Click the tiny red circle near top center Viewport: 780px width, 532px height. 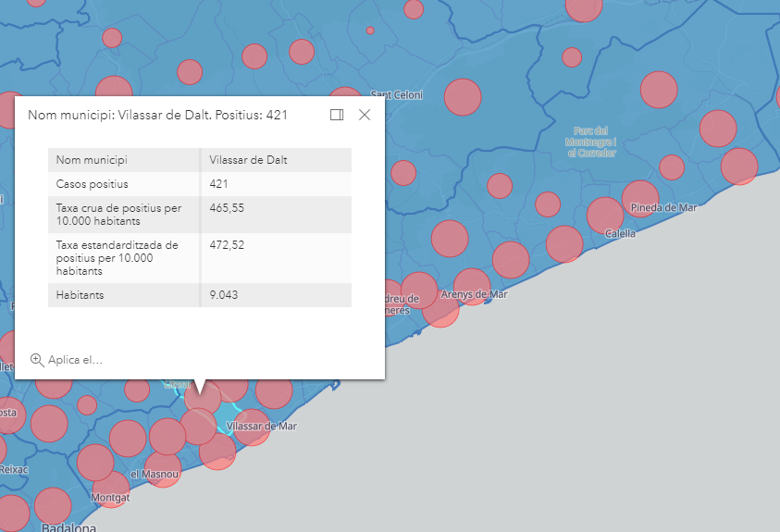[370, 31]
